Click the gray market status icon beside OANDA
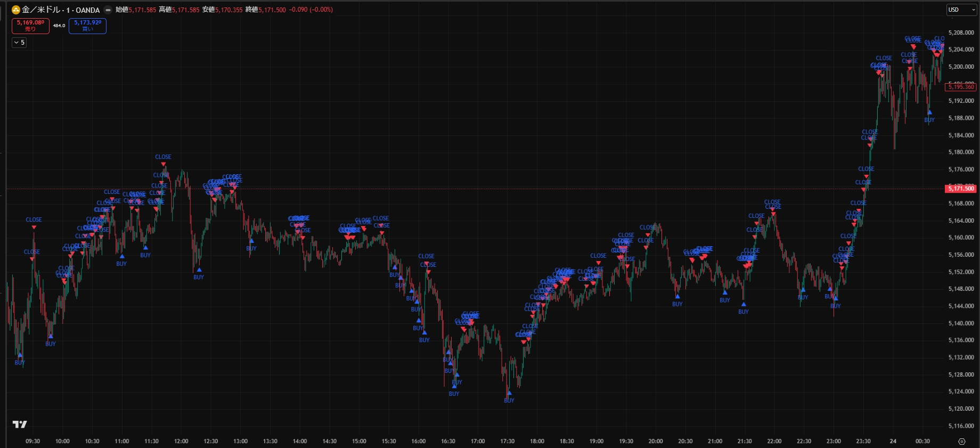Screen dimensions: 980x448 coord(108,10)
